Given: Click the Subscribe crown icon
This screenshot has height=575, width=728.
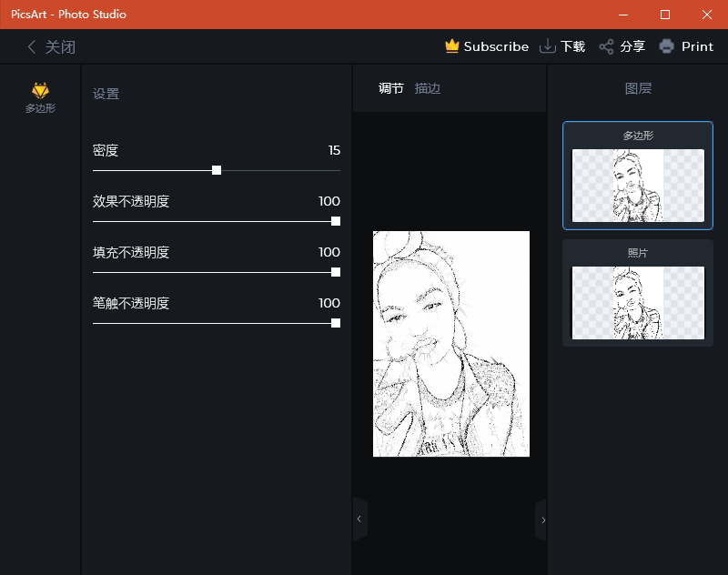Looking at the screenshot, I should point(452,46).
